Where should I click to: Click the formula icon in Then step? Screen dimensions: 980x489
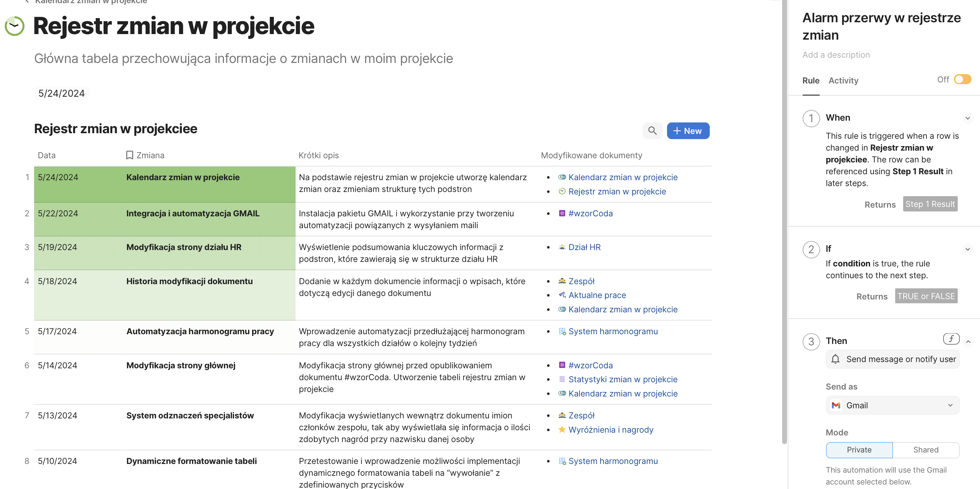tap(950, 339)
